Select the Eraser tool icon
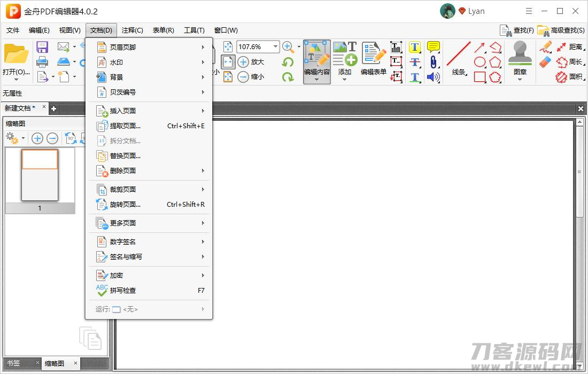 [x=546, y=62]
